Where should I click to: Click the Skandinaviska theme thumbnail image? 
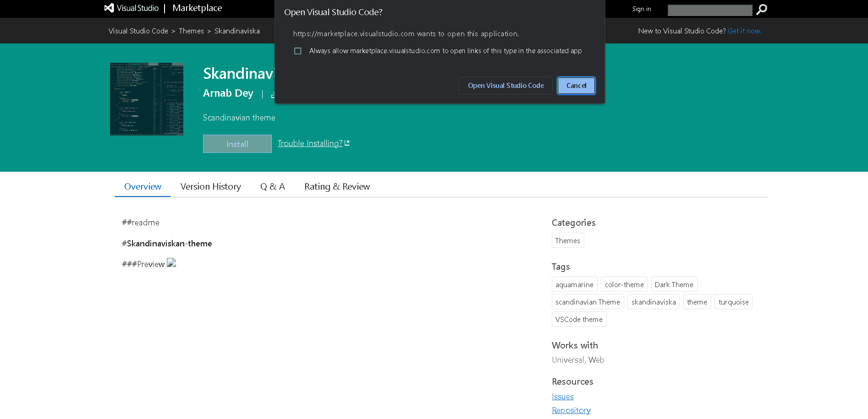pos(147,99)
